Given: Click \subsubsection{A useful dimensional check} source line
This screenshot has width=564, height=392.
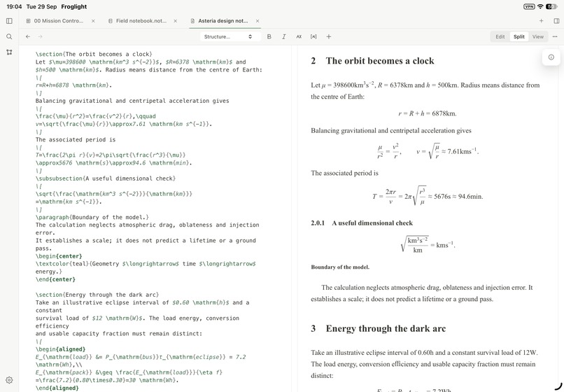Looking at the screenshot, I should click(x=106, y=178).
